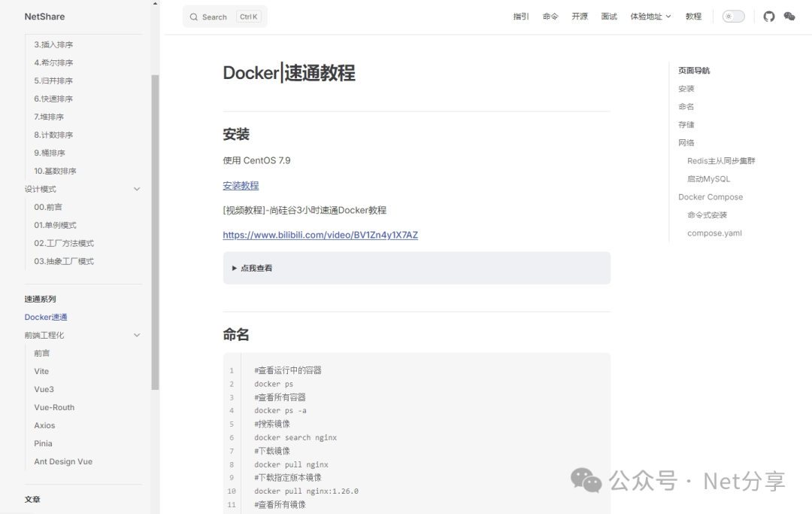Go to 10.基数排序 in sidebar
This screenshot has width=812, height=514.
[x=56, y=171]
